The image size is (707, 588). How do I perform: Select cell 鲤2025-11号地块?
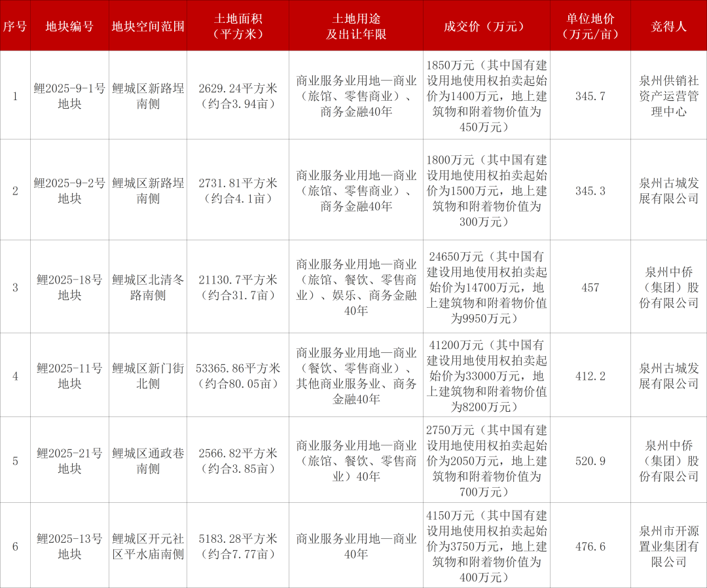point(69,375)
